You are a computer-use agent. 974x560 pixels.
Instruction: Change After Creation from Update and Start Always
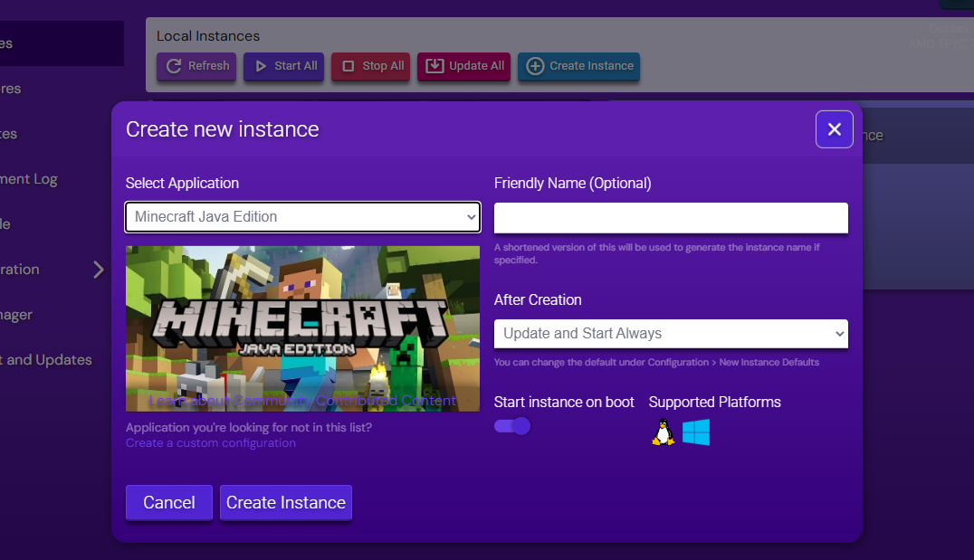click(670, 333)
